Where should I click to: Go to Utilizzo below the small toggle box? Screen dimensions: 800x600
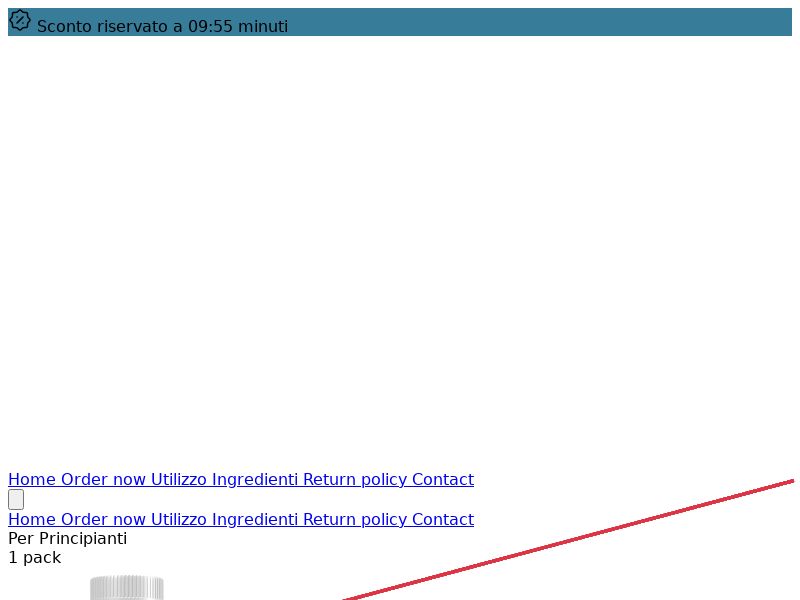tap(179, 519)
